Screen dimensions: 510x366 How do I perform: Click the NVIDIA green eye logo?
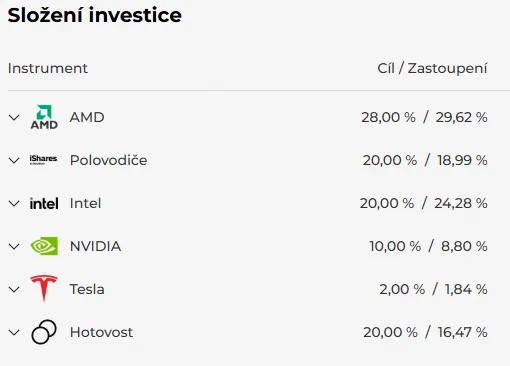point(44,246)
